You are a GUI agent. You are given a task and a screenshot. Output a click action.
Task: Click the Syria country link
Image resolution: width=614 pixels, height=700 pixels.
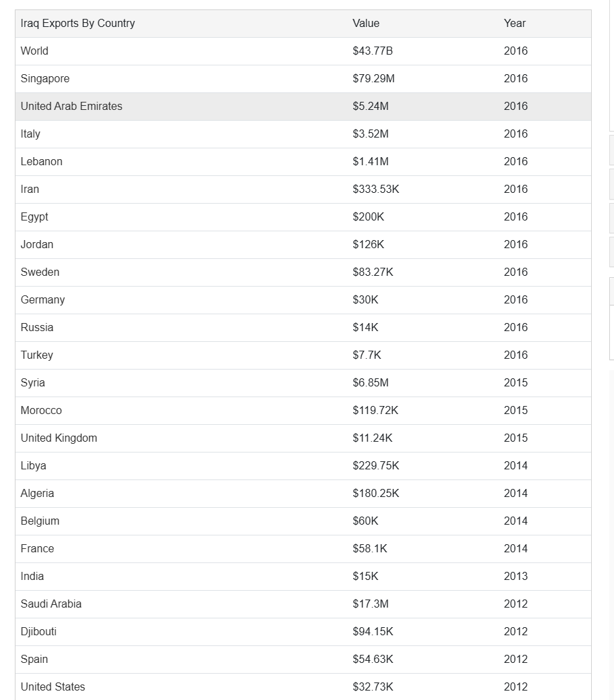click(33, 383)
